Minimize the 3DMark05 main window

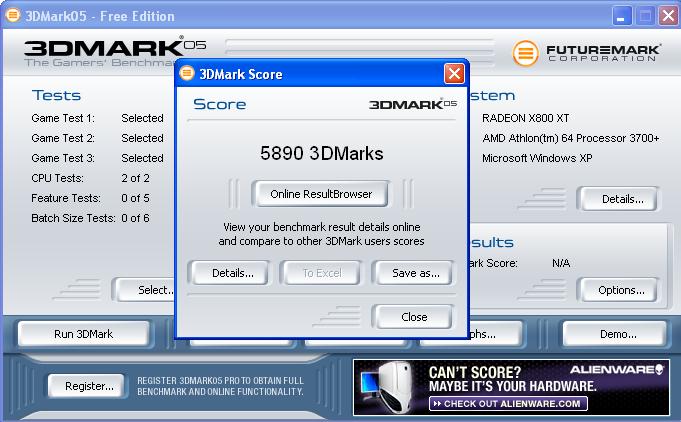pos(621,16)
